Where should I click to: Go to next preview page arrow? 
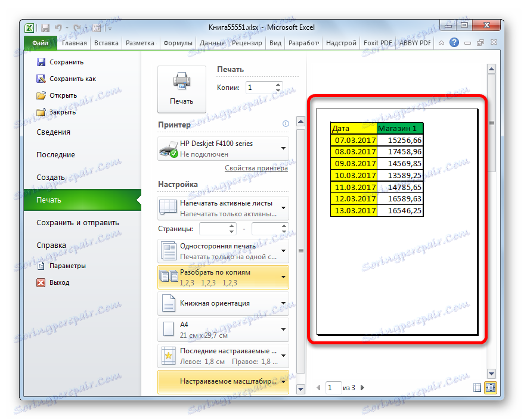click(x=362, y=388)
